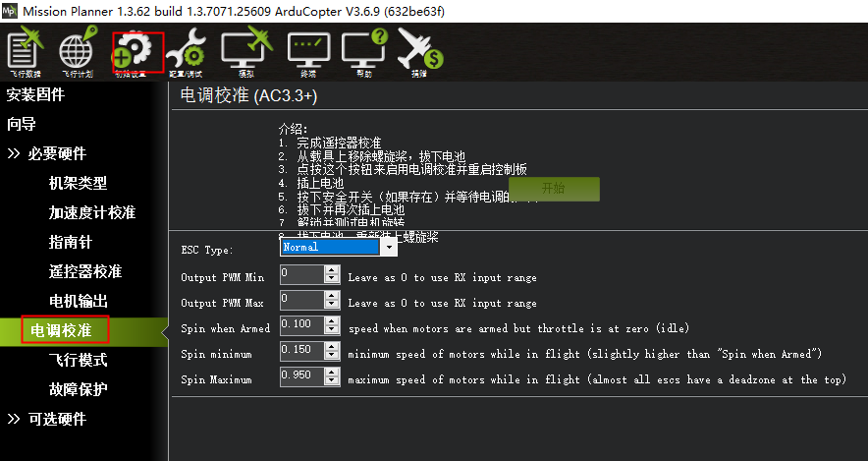The width and height of the screenshot is (868, 461).
Task: Decrease Spin when Armed with down arrow
Action: point(332,331)
